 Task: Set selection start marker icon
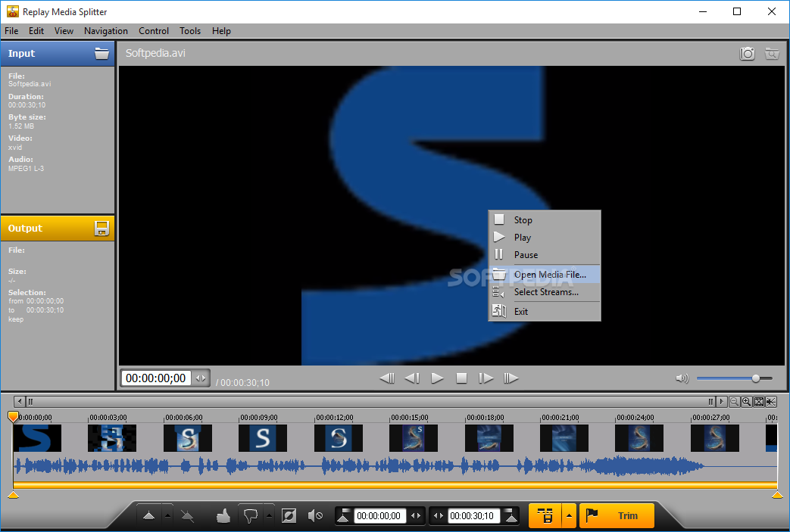[344, 515]
